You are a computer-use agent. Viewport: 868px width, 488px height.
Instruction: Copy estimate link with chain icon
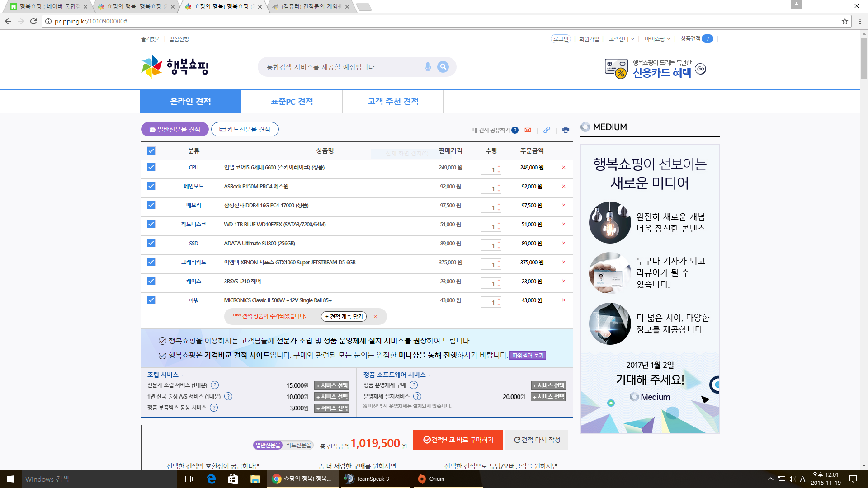(547, 130)
